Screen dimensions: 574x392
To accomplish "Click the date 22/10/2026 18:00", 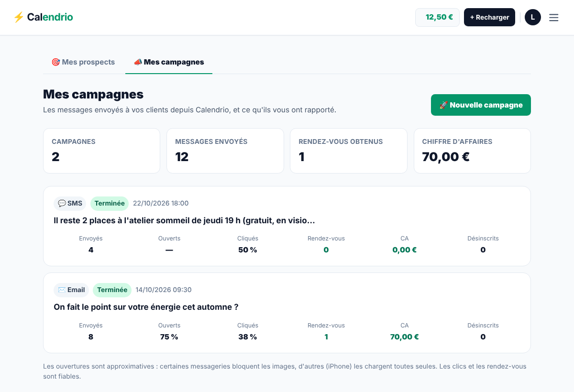I will [161, 203].
